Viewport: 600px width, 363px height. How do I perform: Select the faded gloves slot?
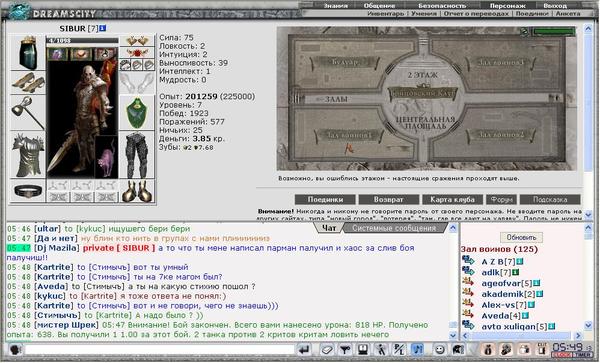tap(137, 83)
